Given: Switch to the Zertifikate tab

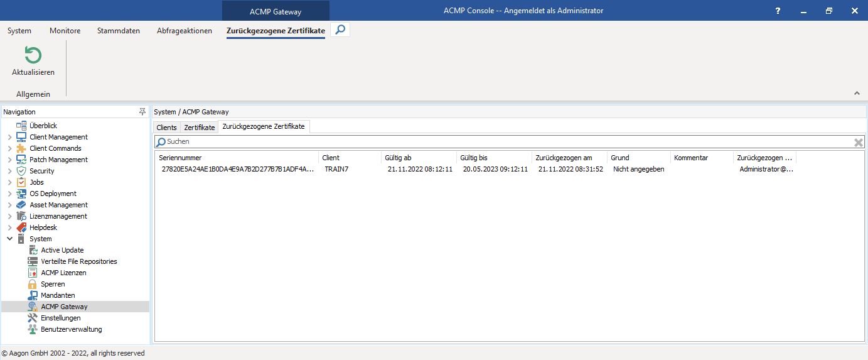Looking at the screenshot, I should 200,128.
